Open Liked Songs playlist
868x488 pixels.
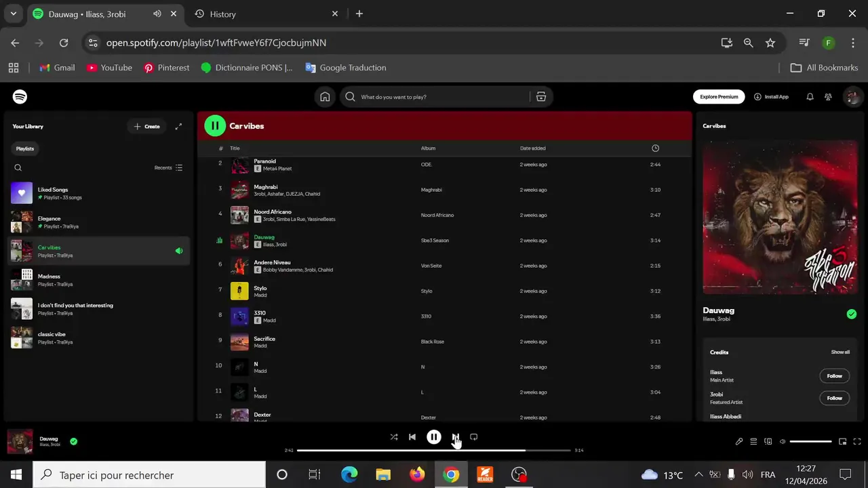[98, 193]
